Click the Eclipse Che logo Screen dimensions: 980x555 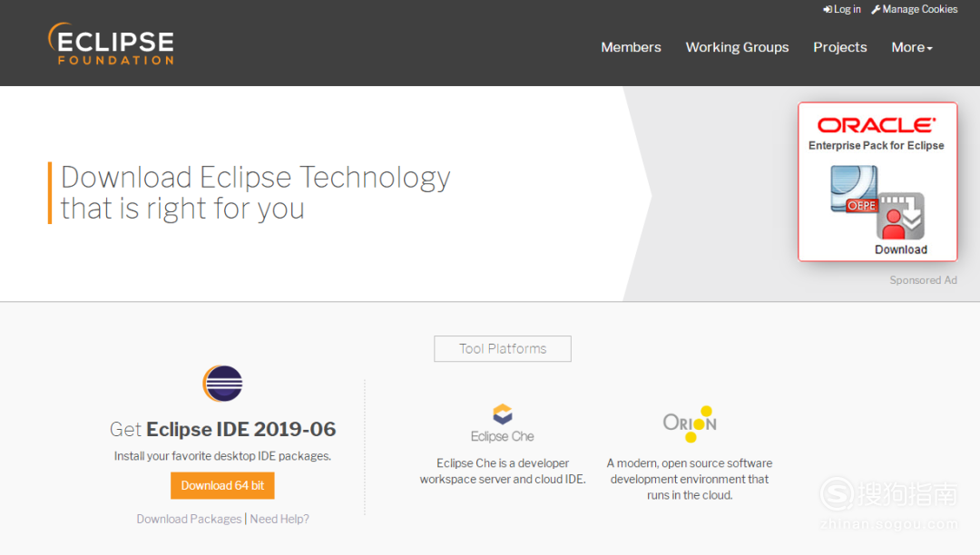pos(503,424)
